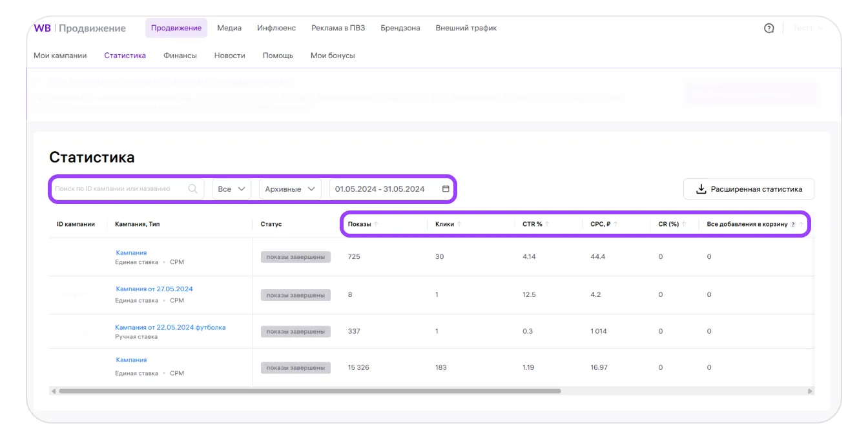Click the search magnifier icon
The image size is (868, 439).
[192, 189]
